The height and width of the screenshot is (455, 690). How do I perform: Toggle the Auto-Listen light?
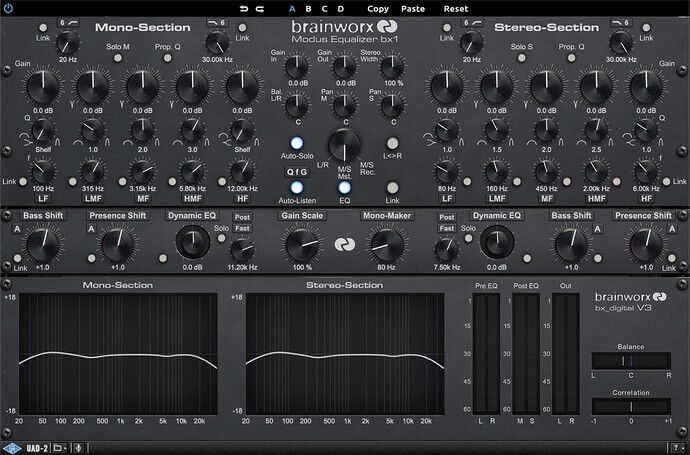point(297,187)
